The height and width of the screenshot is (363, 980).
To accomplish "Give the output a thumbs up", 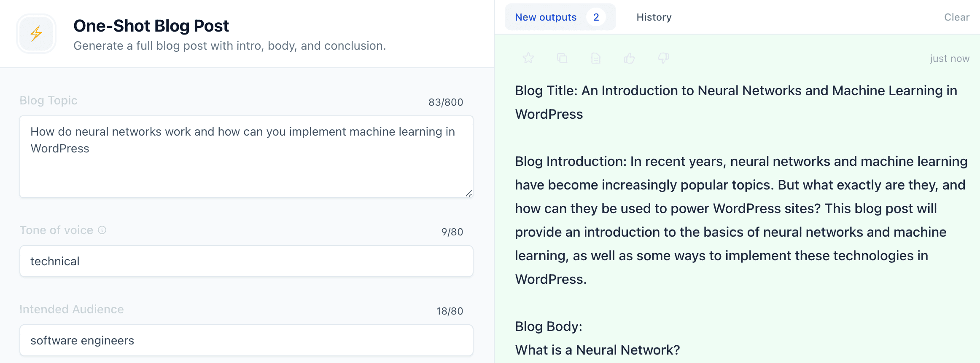I will coord(629,58).
